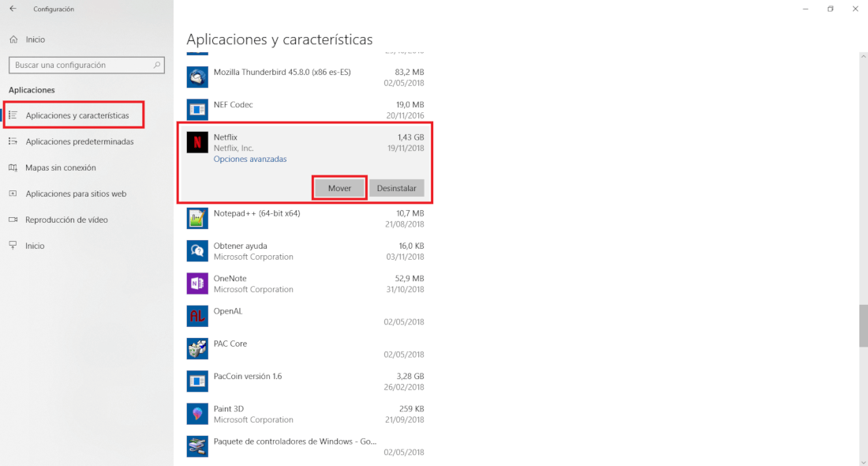Restore down the Configuración window

click(x=830, y=9)
